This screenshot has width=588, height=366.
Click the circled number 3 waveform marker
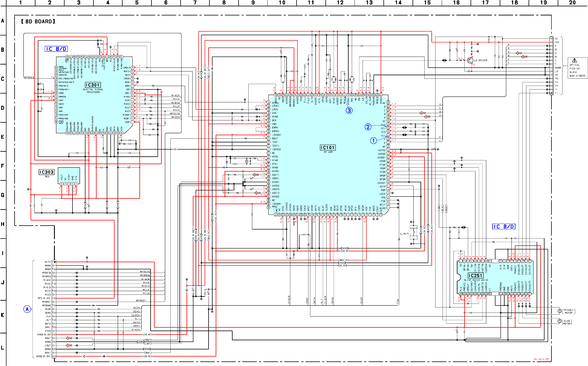349,111
